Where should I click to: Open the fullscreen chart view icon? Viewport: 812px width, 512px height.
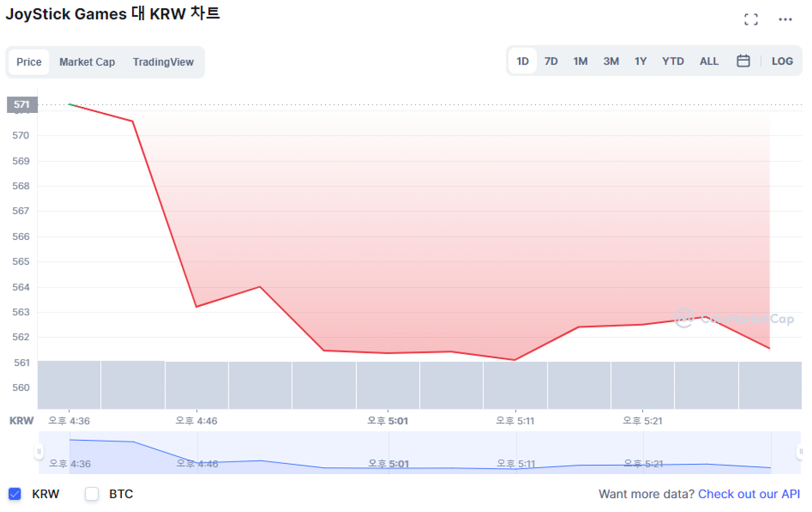click(751, 20)
